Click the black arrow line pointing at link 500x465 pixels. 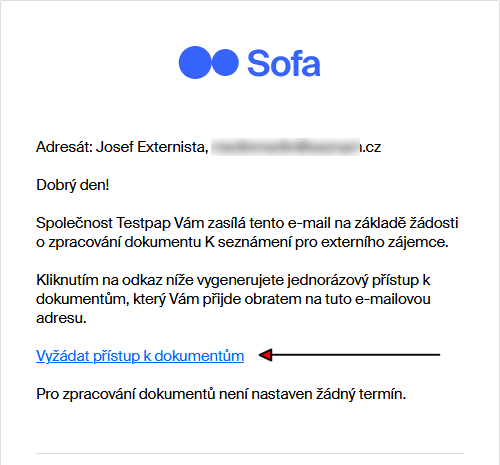[x=349, y=355]
